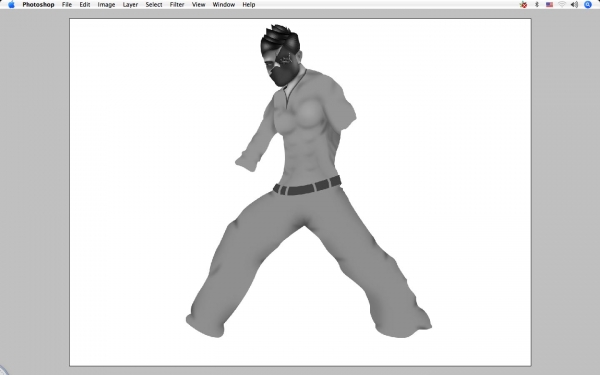600x375 pixels.
Task: Open the Wi-Fi status menu
Action: pyautogui.click(x=562, y=5)
